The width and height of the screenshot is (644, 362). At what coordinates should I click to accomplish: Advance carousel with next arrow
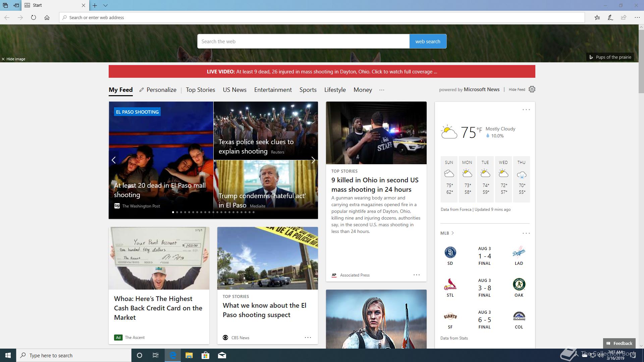point(313,160)
